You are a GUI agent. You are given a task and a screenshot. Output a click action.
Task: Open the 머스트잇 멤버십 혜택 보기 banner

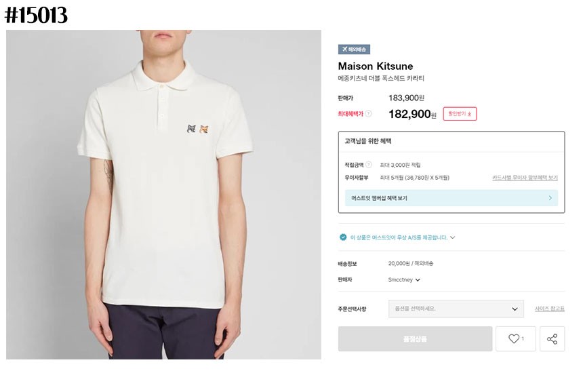451,198
